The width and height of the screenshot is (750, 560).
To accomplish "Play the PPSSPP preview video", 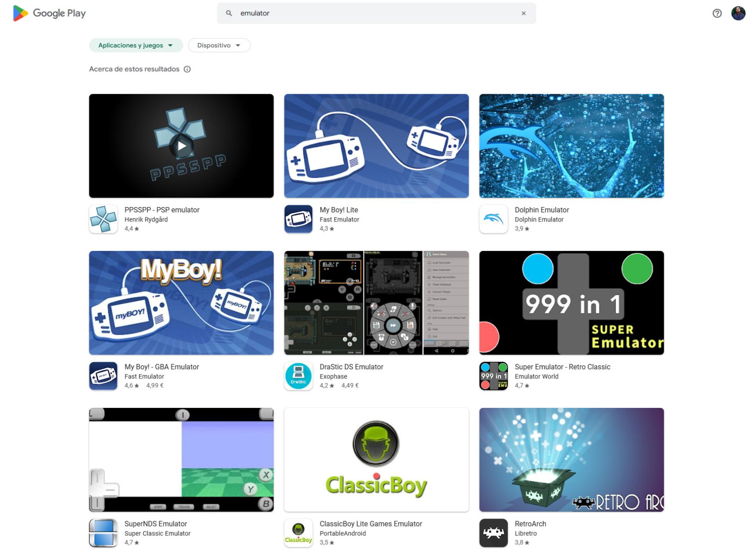I will tap(182, 146).
